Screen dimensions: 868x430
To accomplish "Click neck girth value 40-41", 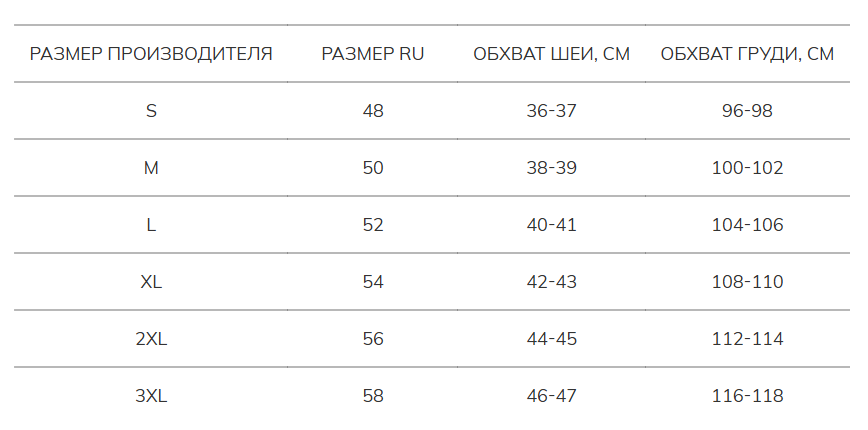I will tap(551, 225).
